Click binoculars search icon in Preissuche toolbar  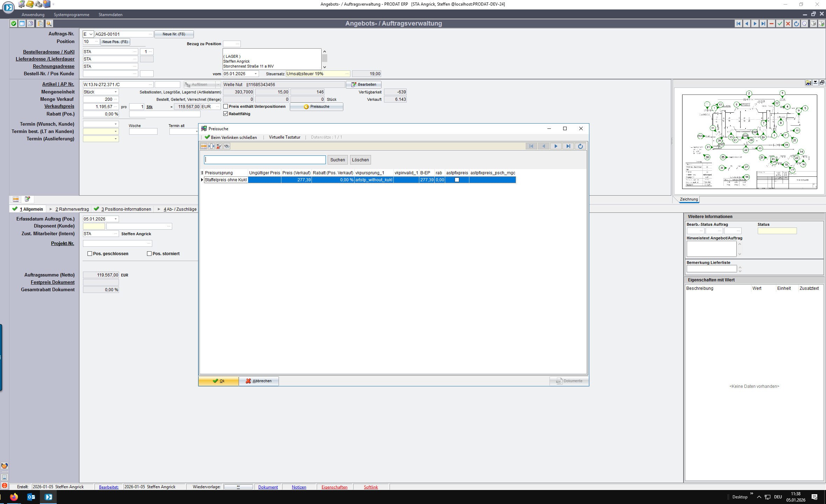[x=227, y=146]
